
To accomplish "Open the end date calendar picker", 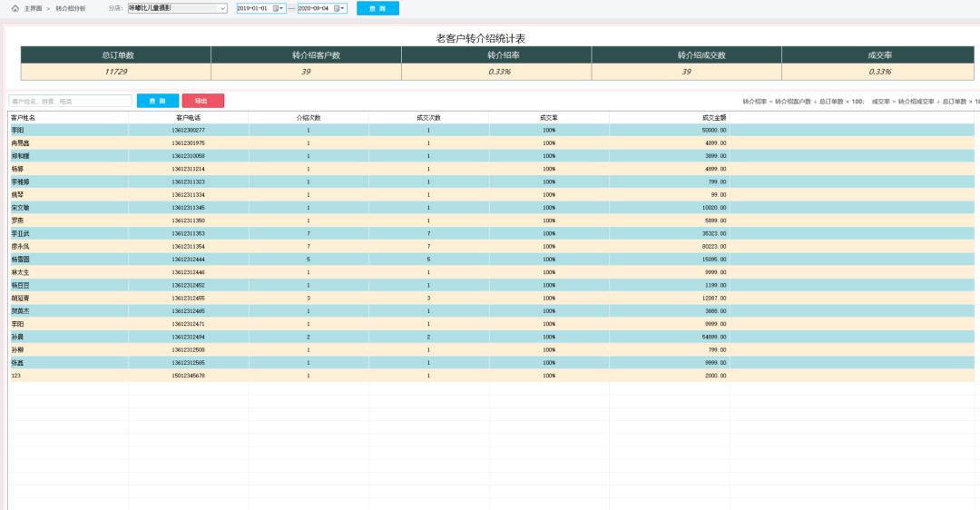I will (x=338, y=8).
